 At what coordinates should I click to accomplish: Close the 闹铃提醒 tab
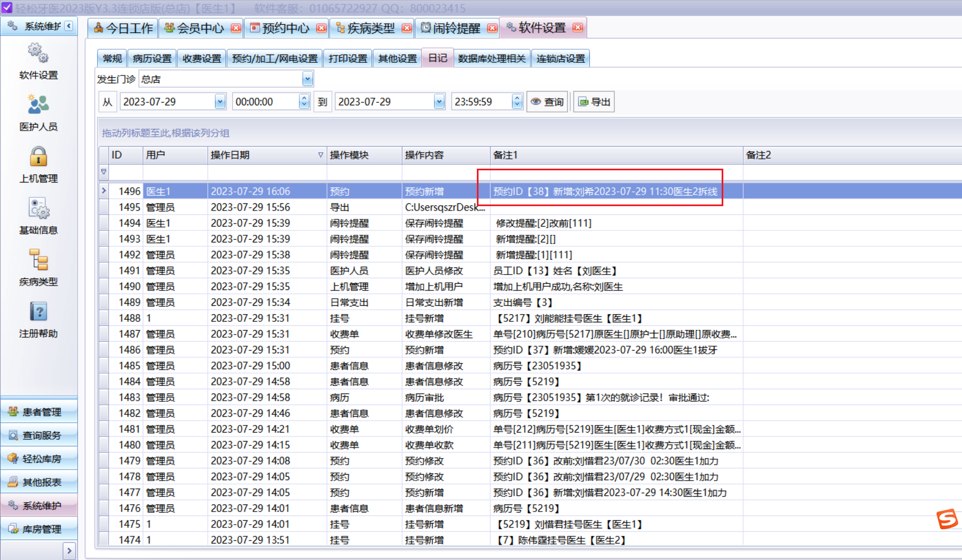point(492,28)
